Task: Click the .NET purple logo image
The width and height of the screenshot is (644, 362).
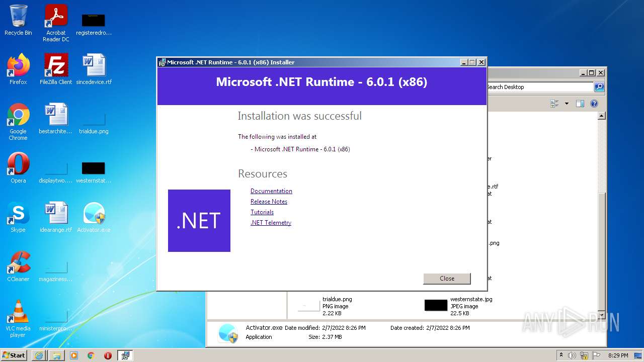Action: coord(199,221)
